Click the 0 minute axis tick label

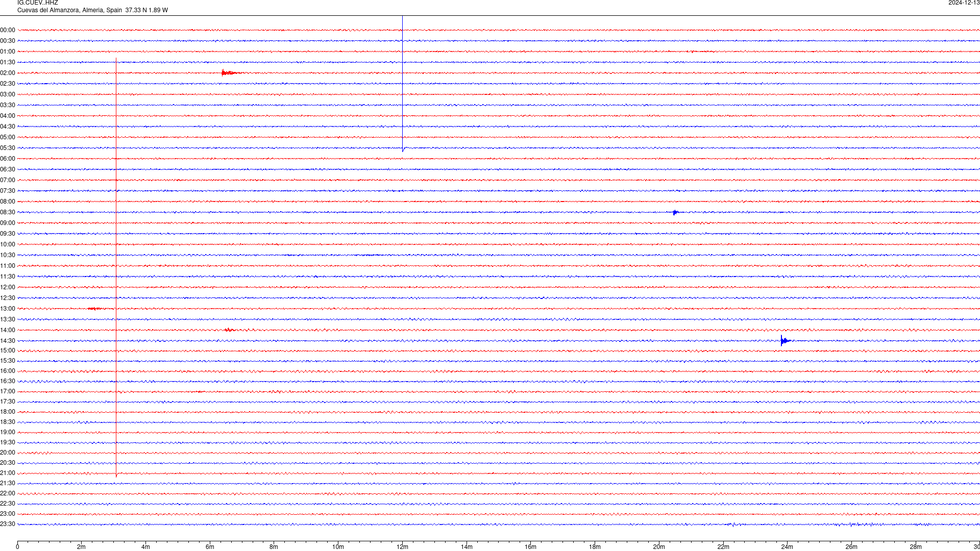click(17, 547)
